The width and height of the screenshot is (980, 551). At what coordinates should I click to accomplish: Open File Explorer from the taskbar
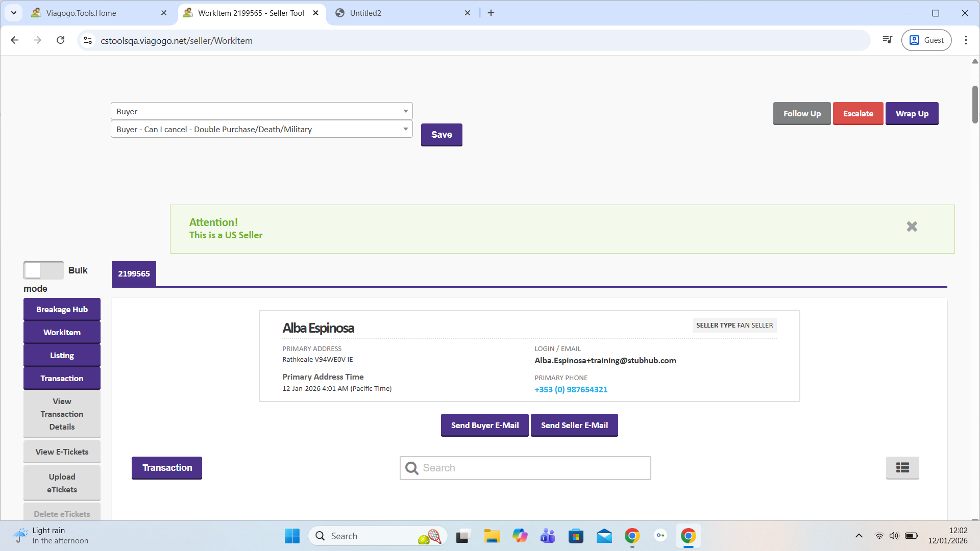[492, 536]
